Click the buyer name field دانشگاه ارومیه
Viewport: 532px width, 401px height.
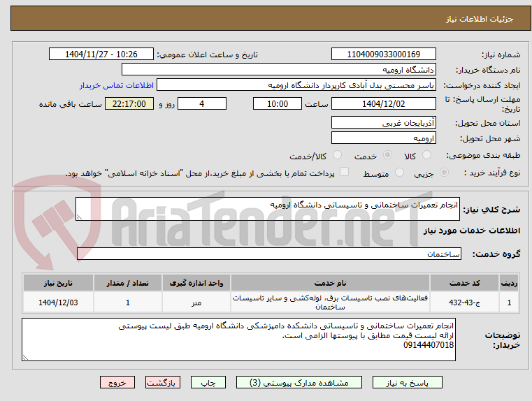(x=278, y=69)
